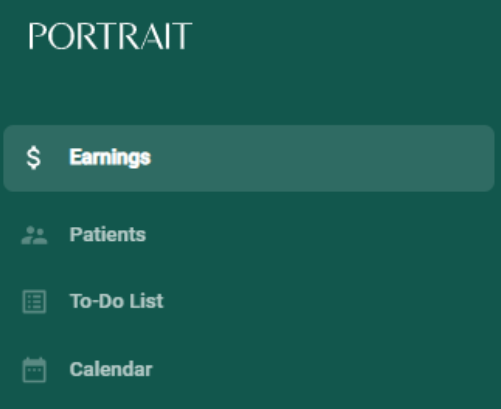Switch to the Calendar view
This screenshot has width=501, height=409.
pos(248,369)
